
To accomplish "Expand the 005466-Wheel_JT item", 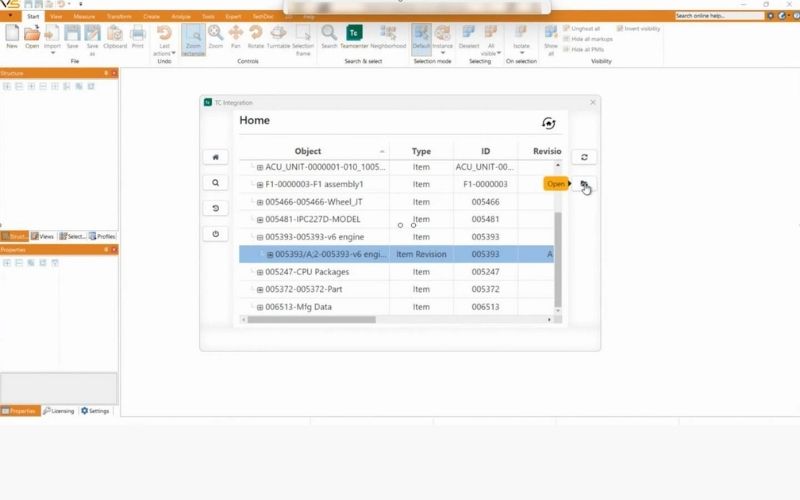I will pos(260,203).
